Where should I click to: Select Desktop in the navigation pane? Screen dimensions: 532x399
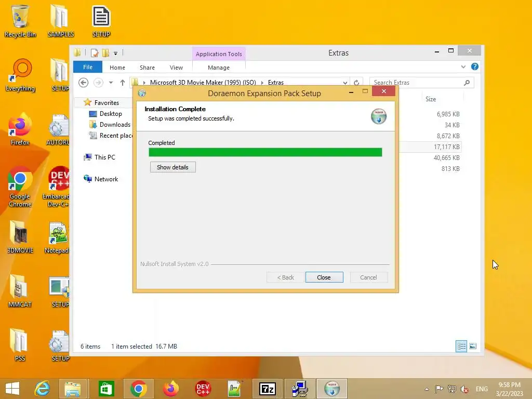111,114
